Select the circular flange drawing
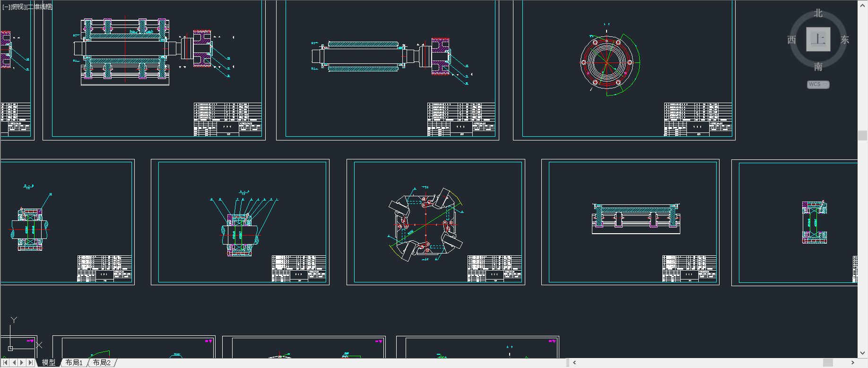 tap(609, 62)
